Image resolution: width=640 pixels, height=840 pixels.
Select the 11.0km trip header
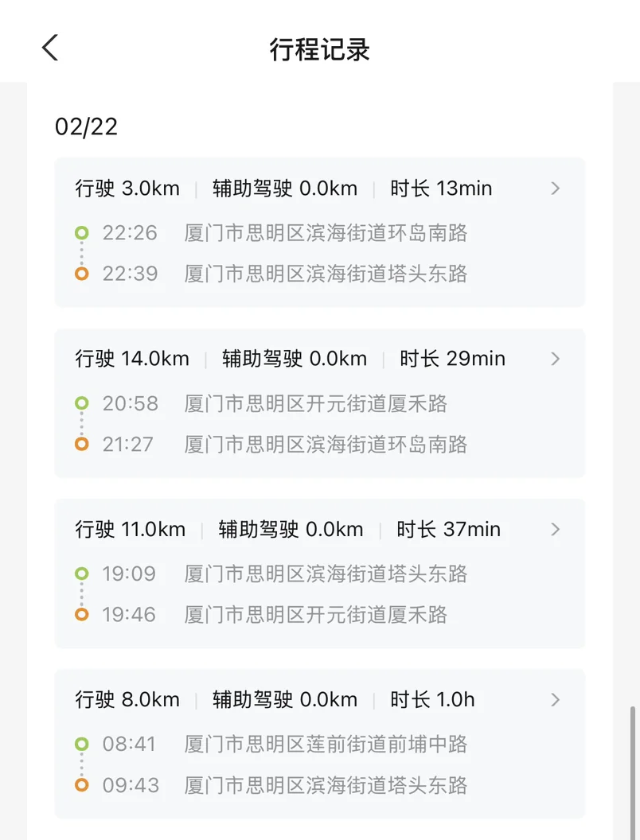[131, 529]
